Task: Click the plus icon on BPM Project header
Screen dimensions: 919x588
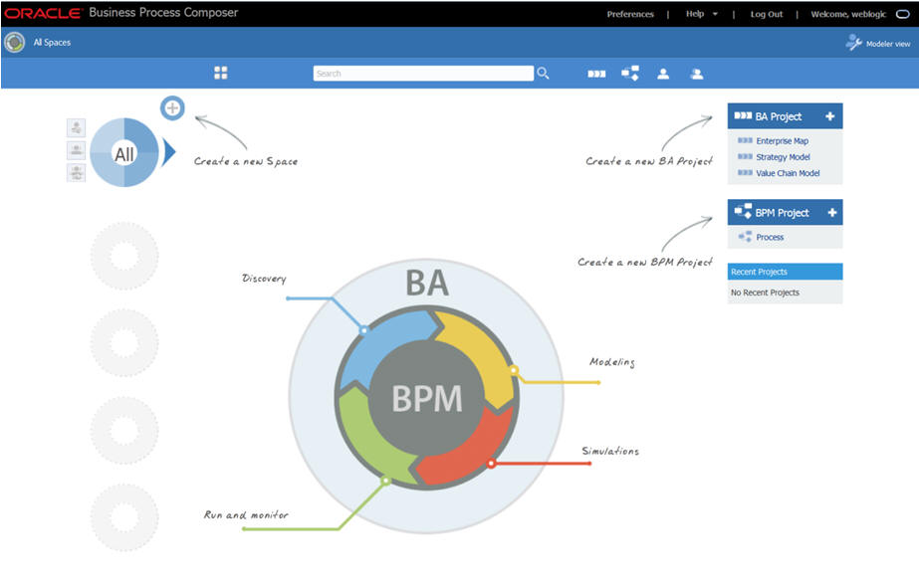Action: click(831, 213)
